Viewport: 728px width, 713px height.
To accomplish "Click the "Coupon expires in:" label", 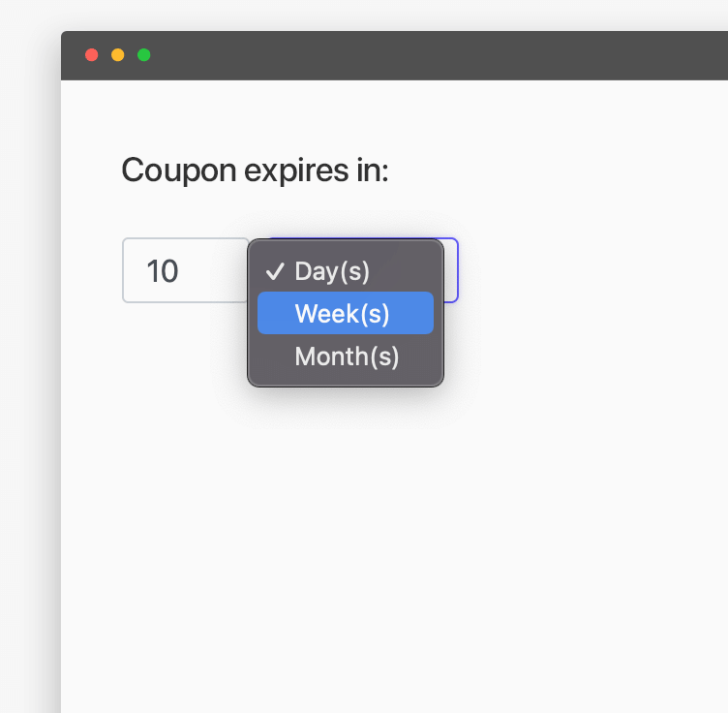I will click(x=255, y=171).
